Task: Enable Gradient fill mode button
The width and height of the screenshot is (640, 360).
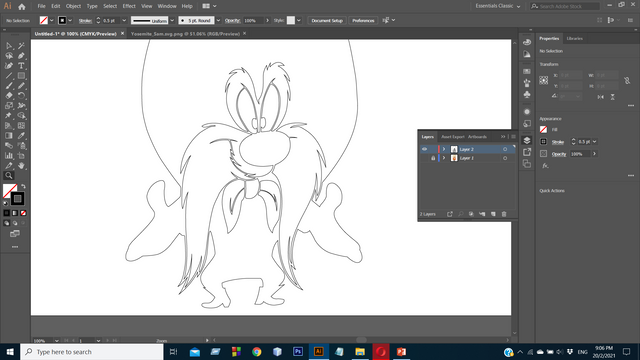Action: click(15, 213)
